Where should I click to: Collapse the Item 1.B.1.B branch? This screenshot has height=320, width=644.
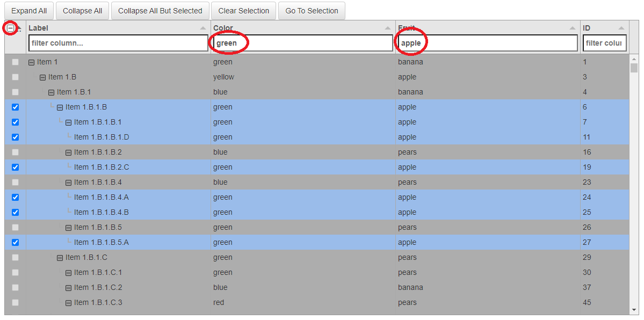tap(59, 107)
